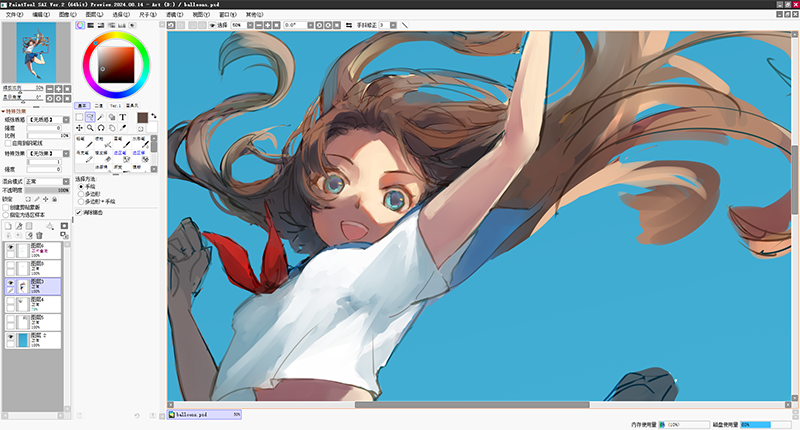Add a layer mask icon
Viewport: 800px width, 430px height.
(x=64, y=226)
